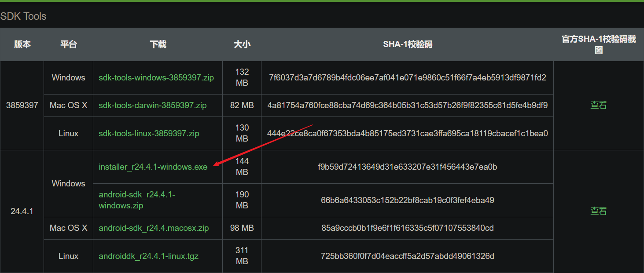Select the 3859397 version cell
644x273 pixels.
(x=22, y=106)
